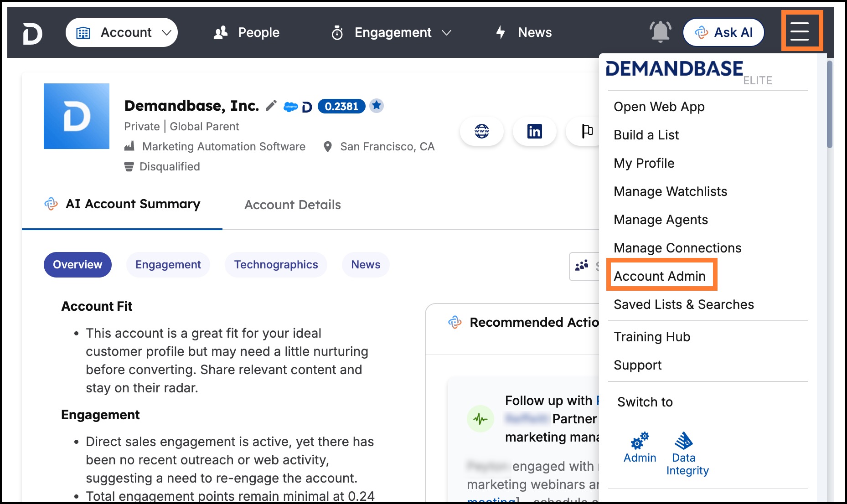Select the Technographics pill
847x504 pixels.
coord(276,265)
